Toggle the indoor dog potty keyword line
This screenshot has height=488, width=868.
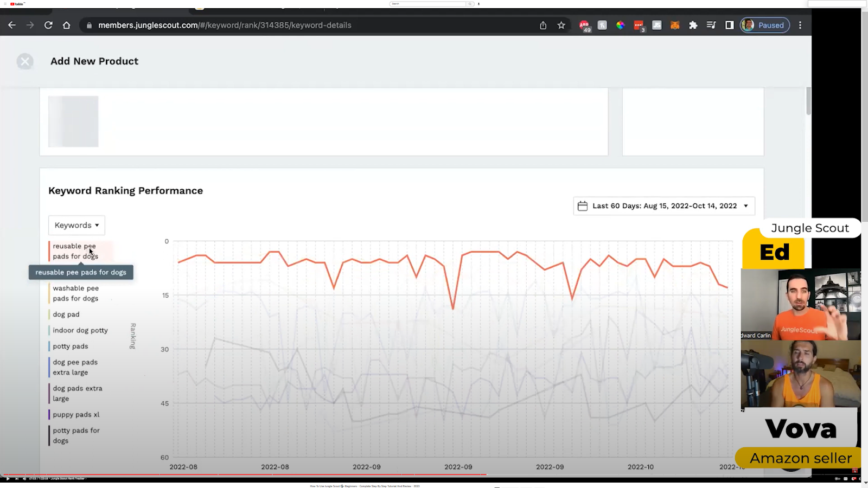pos(80,330)
